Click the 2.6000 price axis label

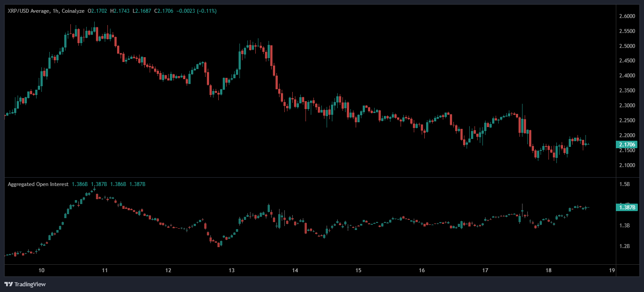point(626,16)
